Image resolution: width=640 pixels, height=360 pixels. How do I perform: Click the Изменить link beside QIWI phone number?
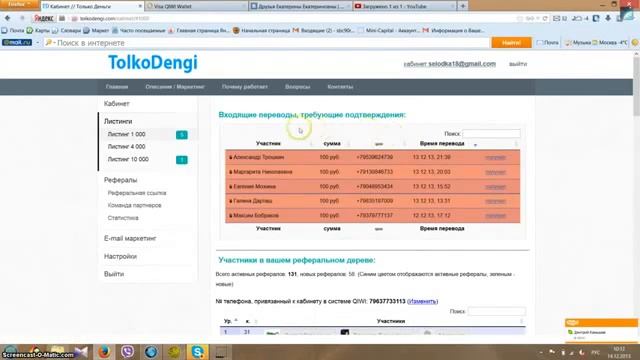tap(422, 301)
